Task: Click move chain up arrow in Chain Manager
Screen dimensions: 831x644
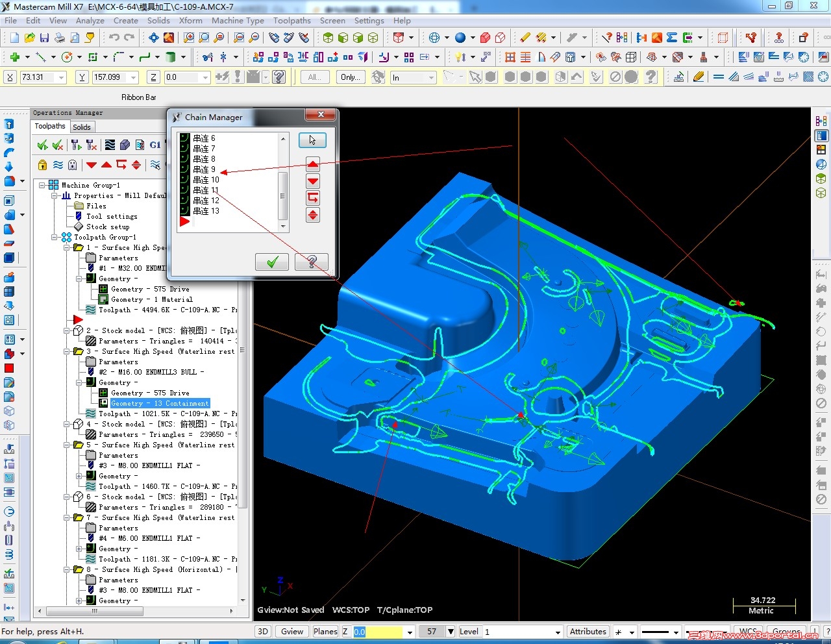Action: coord(313,164)
